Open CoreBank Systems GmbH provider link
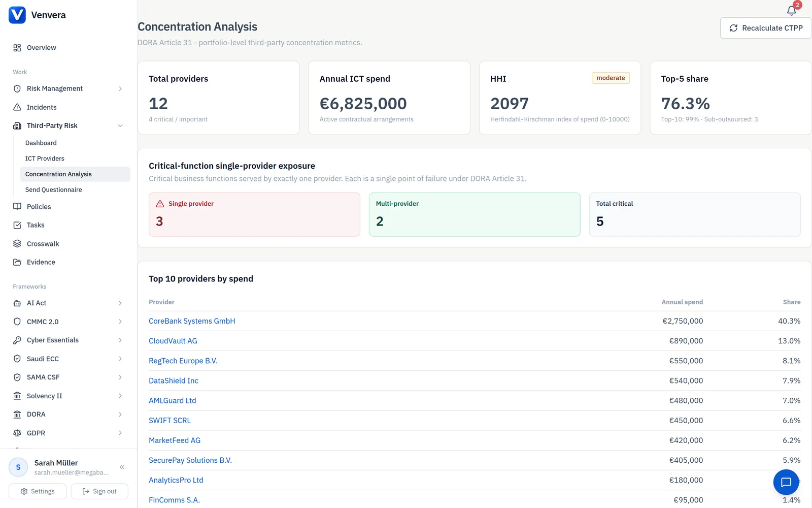 192,321
